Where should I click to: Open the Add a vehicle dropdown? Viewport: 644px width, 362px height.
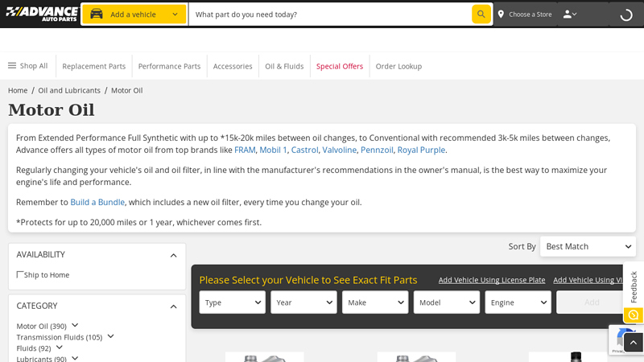pyautogui.click(x=134, y=14)
